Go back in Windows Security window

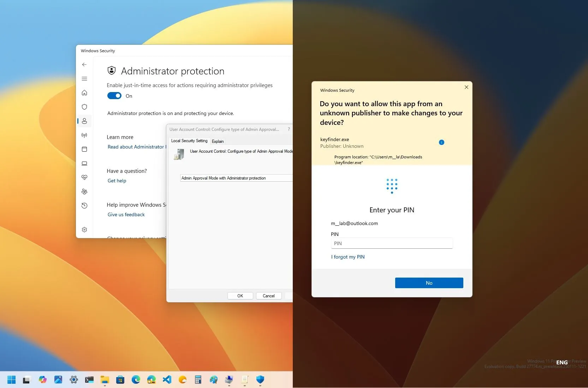pyautogui.click(x=84, y=65)
